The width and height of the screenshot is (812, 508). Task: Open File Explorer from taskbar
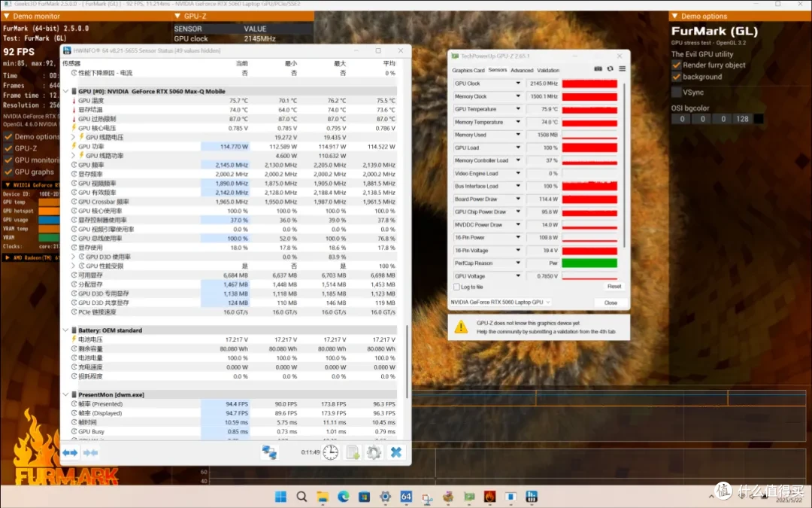(x=323, y=497)
